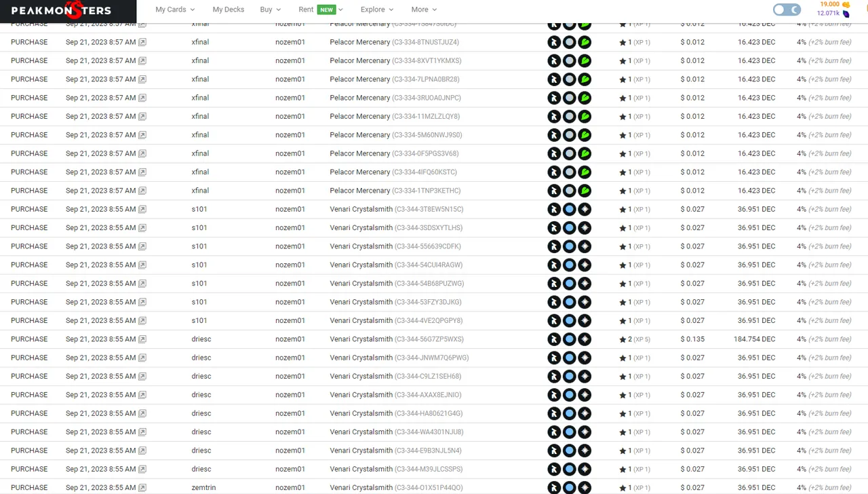Click the 19.000 credits balance

pyautogui.click(x=830, y=4)
